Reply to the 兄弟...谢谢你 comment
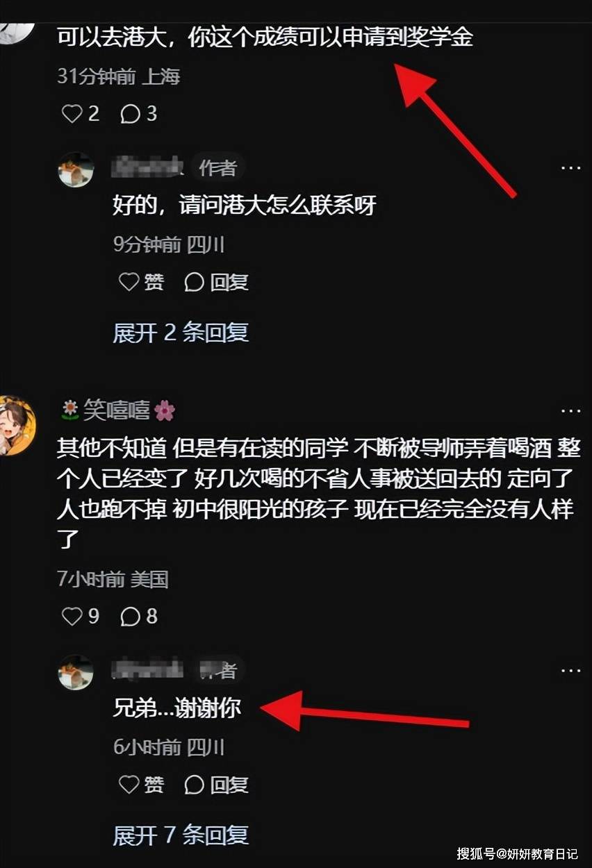 pos(216,785)
